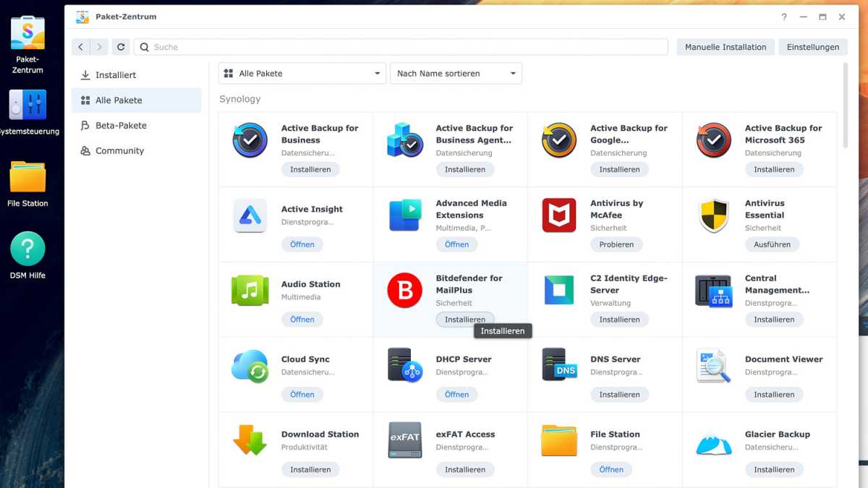Click the Advanced Media Extensions icon
This screenshot has width=868, height=488.
(x=405, y=215)
